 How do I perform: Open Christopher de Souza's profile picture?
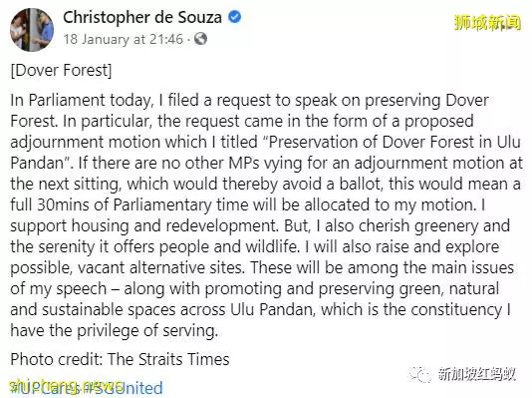(32, 30)
